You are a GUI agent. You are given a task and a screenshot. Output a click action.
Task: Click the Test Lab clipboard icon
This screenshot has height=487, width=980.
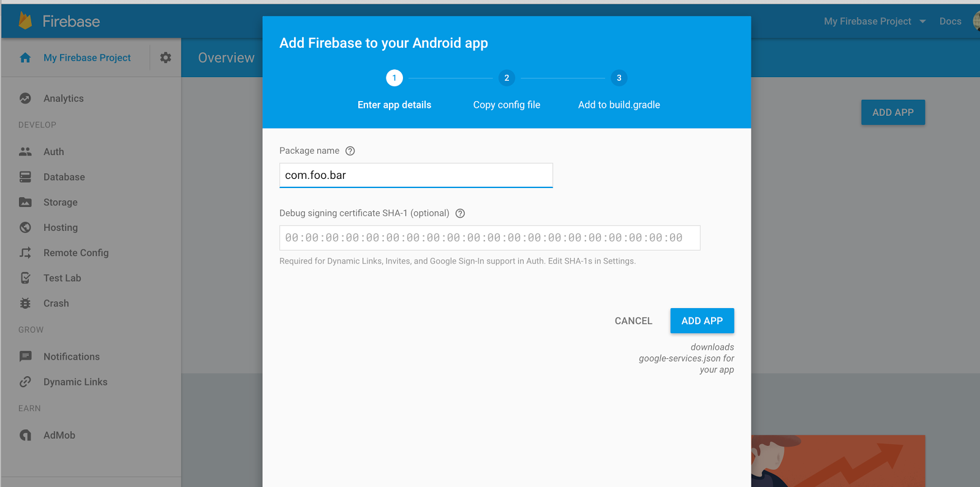25,278
